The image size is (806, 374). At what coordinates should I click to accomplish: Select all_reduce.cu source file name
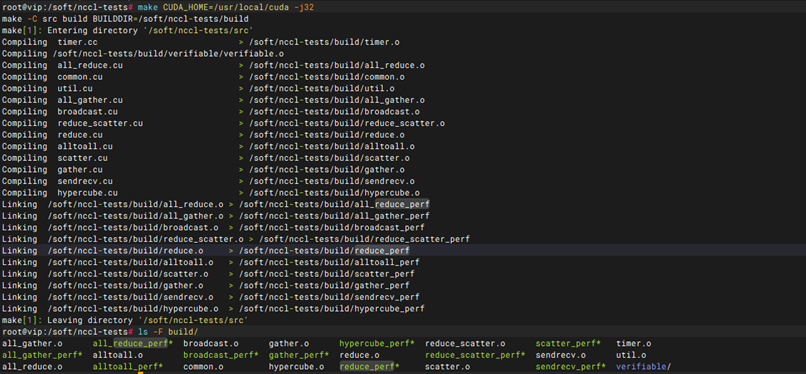tap(90, 66)
